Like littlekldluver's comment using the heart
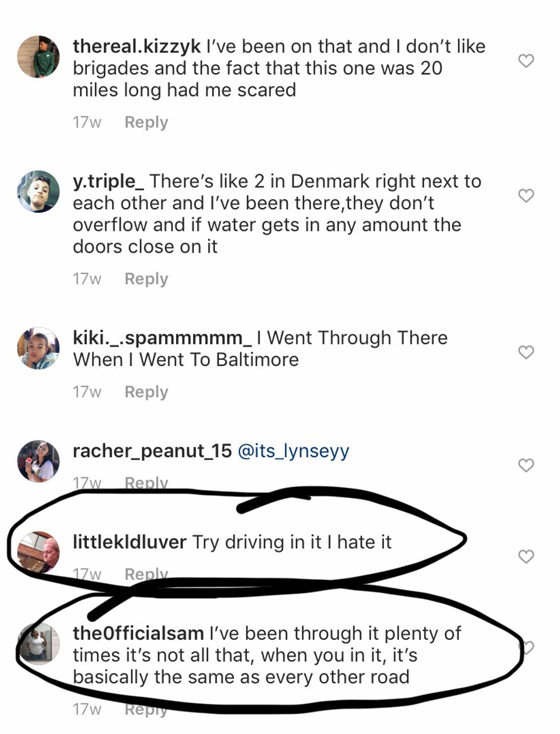The height and width of the screenshot is (734, 560). point(526,556)
